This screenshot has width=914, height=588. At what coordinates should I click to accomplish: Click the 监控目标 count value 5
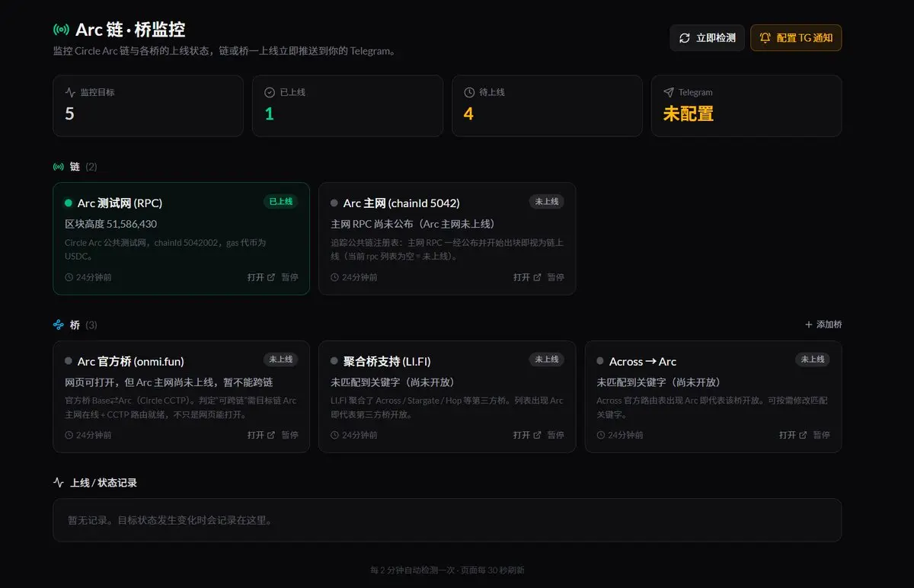click(x=69, y=113)
